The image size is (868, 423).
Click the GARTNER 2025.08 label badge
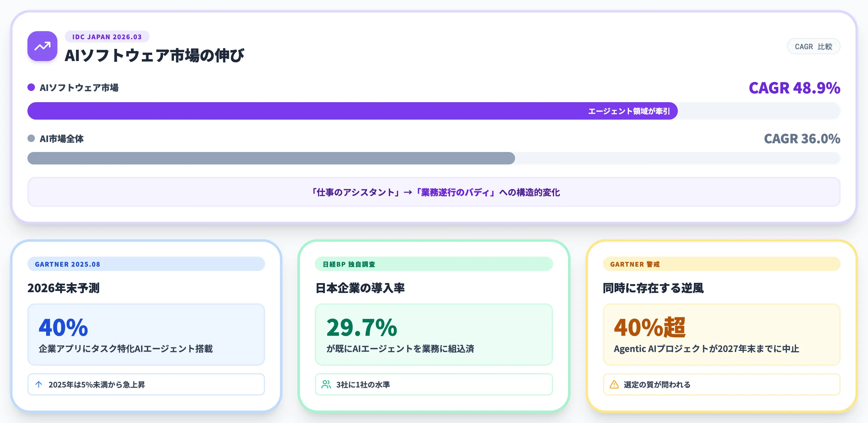146,264
